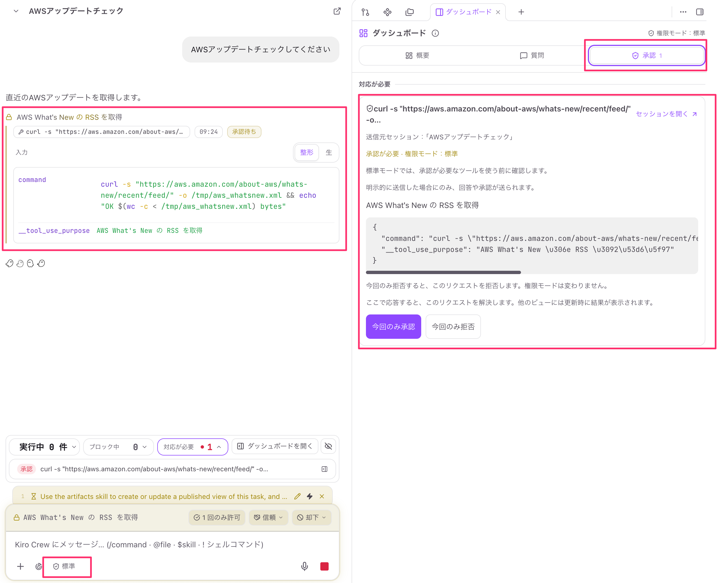Show dashboard info icon
728x583 pixels.
coord(435,33)
